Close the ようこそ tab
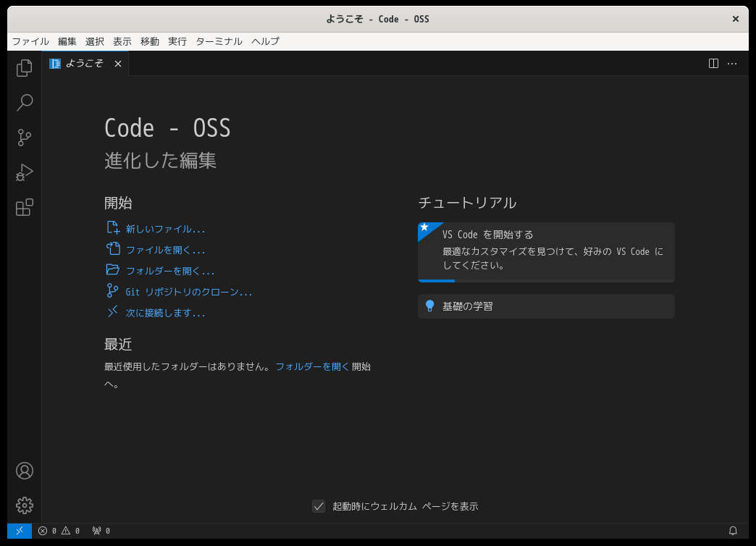Image resolution: width=756 pixels, height=546 pixels. 117,64
